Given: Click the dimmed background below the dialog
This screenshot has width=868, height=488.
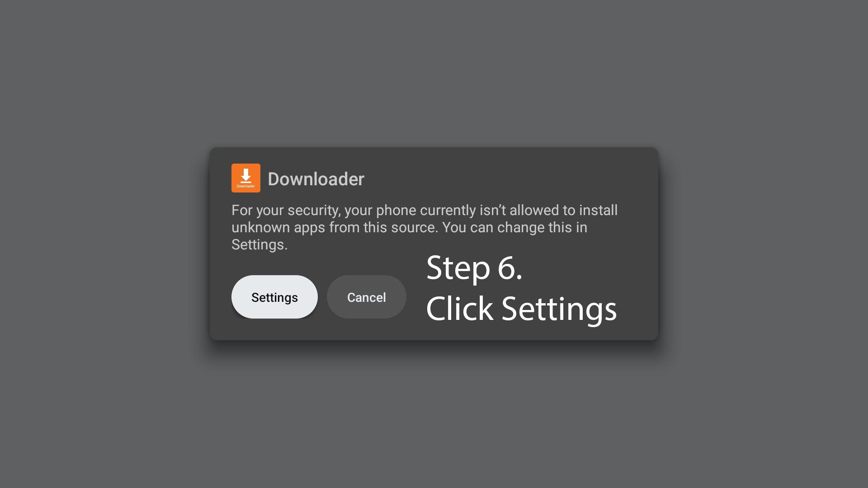Looking at the screenshot, I should tap(434, 416).
